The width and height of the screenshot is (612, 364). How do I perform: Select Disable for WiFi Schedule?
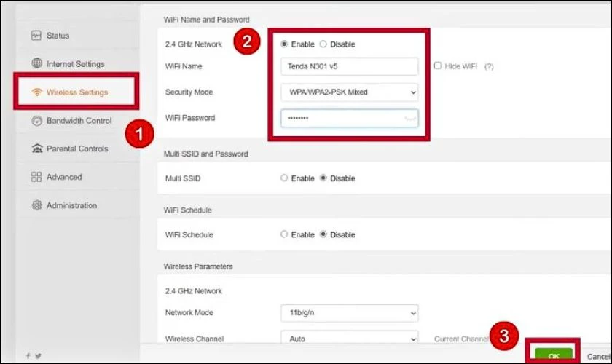(x=323, y=234)
